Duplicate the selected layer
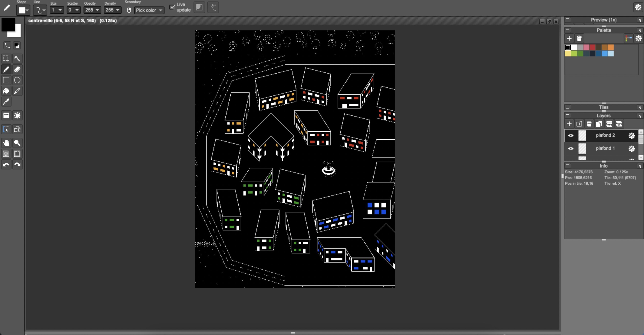The width and height of the screenshot is (644, 335). [x=599, y=124]
